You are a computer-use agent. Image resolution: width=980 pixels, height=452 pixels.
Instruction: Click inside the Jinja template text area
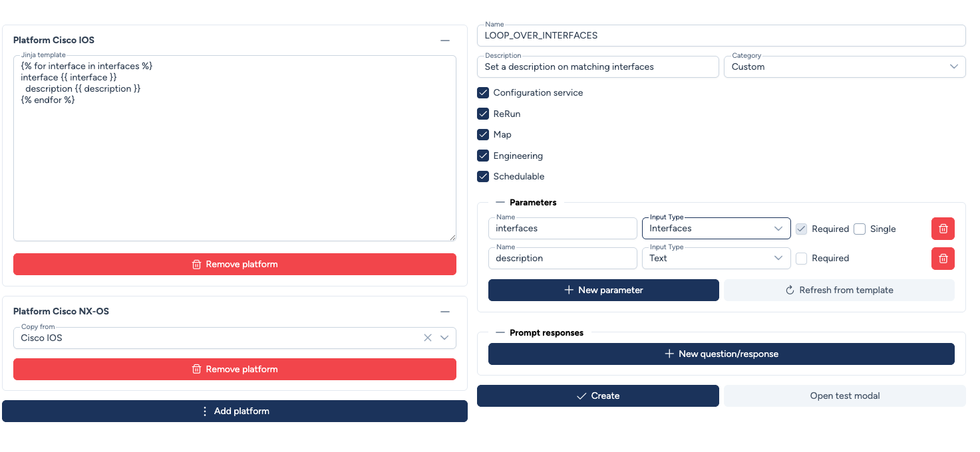(235, 166)
